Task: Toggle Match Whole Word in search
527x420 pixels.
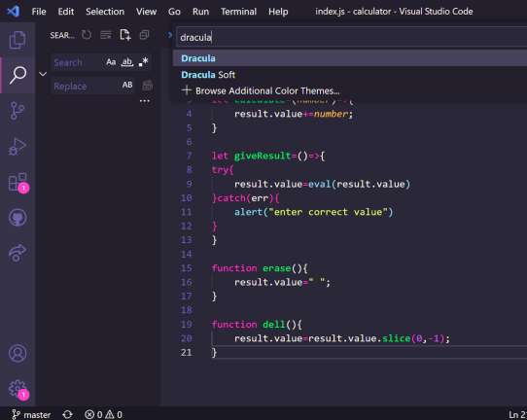Action: (127, 62)
